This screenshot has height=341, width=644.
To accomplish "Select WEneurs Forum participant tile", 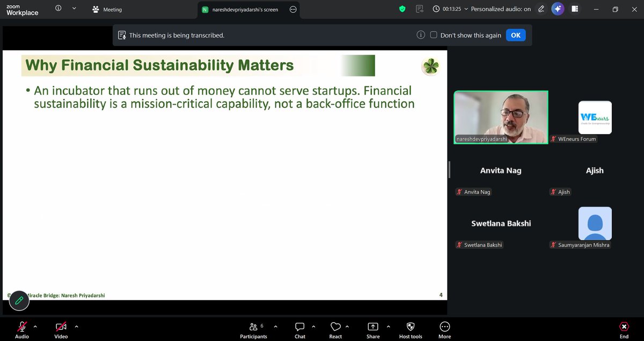I will click(595, 117).
